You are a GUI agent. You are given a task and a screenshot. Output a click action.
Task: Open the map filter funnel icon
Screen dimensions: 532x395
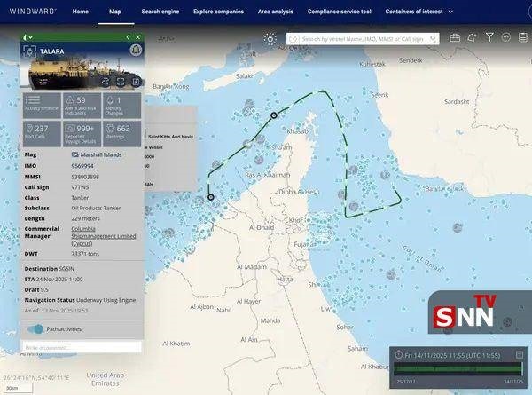489,38
